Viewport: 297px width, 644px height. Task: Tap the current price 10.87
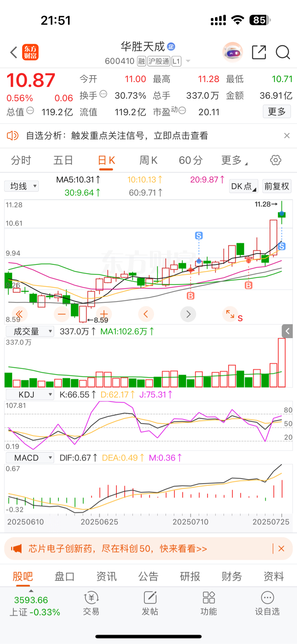click(31, 80)
